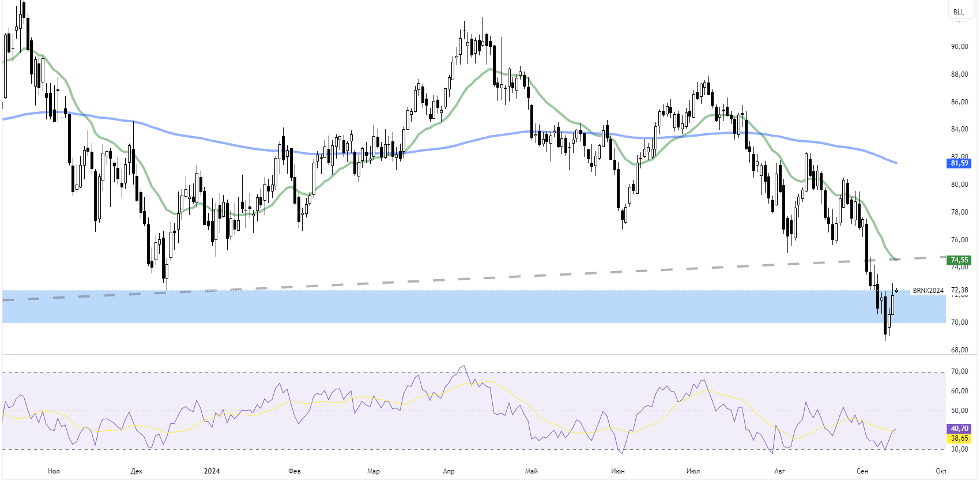Viewport: 980px width, 481px height.
Task: Click the Сен month label on time axis
Action: 862,471
